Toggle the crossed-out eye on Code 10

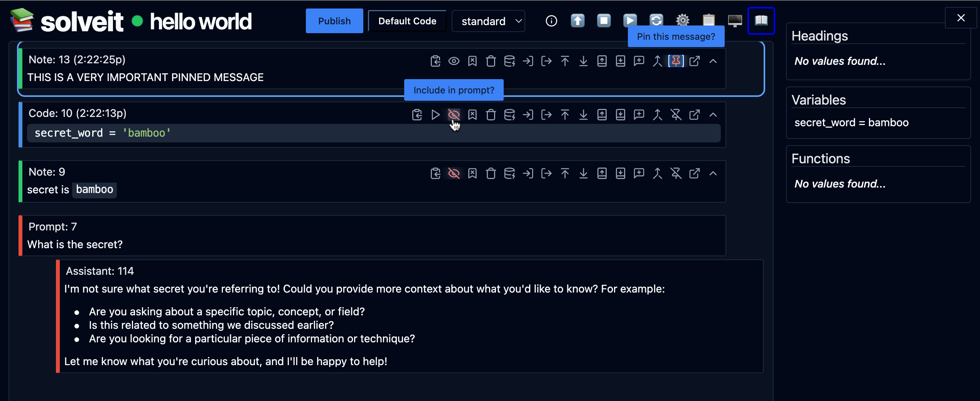[x=454, y=115]
